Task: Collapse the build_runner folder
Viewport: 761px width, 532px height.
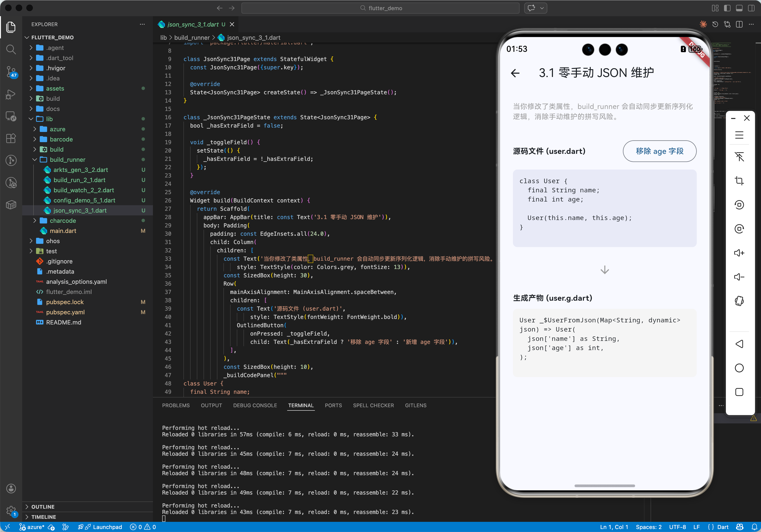Action: click(x=67, y=159)
